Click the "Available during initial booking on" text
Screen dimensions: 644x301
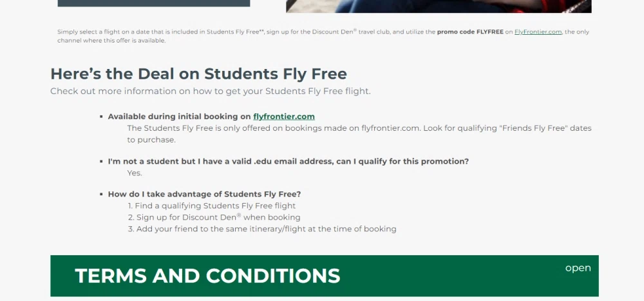click(x=179, y=117)
